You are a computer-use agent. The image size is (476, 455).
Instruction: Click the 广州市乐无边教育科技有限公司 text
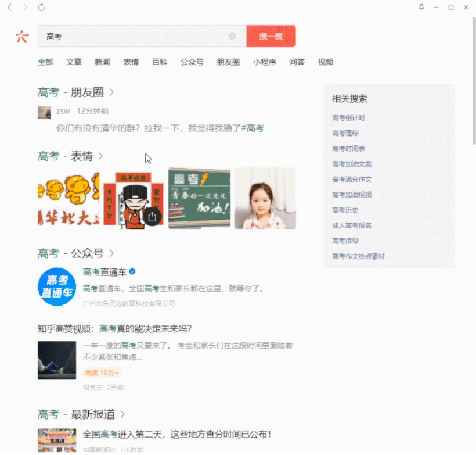(x=129, y=303)
